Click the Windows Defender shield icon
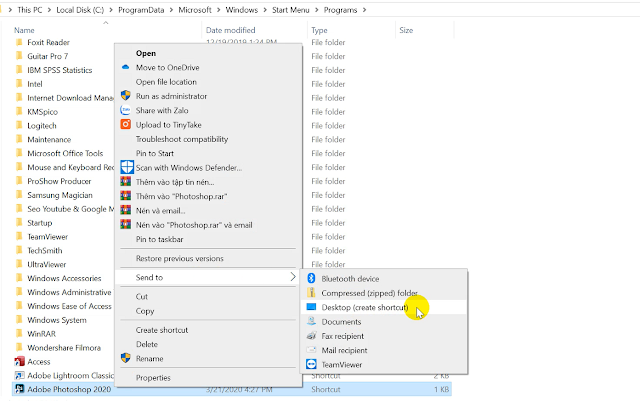 (x=127, y=167)
